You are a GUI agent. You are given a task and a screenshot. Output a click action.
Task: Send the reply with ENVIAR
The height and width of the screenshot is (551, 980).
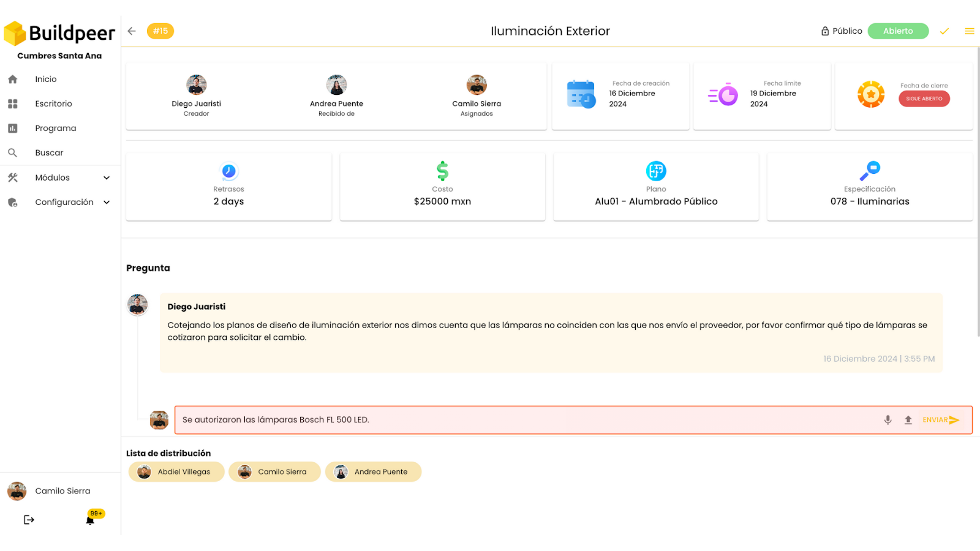(941, 420)
